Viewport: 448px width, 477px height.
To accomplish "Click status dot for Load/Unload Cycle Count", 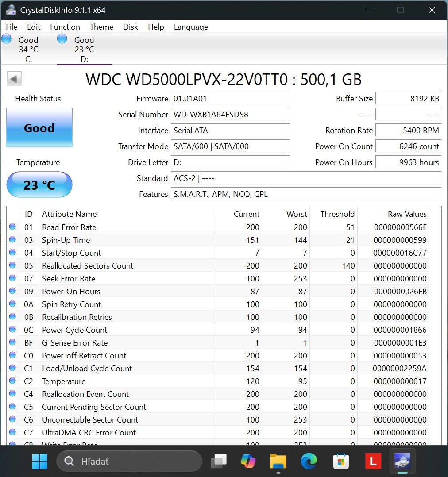I will (x=12, y=368).
